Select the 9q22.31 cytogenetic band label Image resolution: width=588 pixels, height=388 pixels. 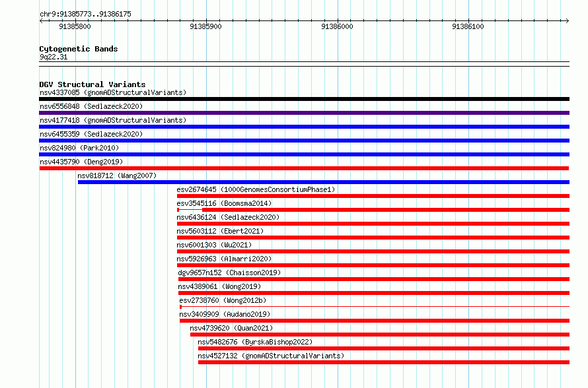[x=54, y=57]
